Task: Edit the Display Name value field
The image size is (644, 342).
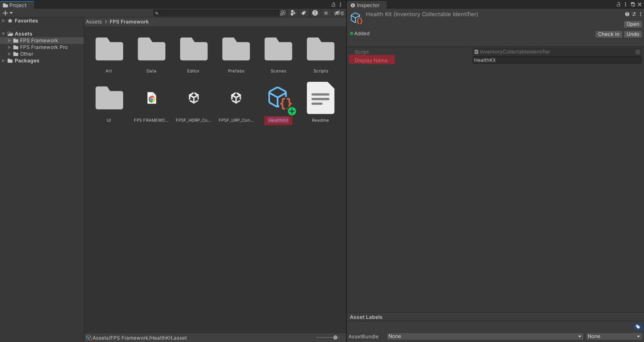Action: coord(557,60)
